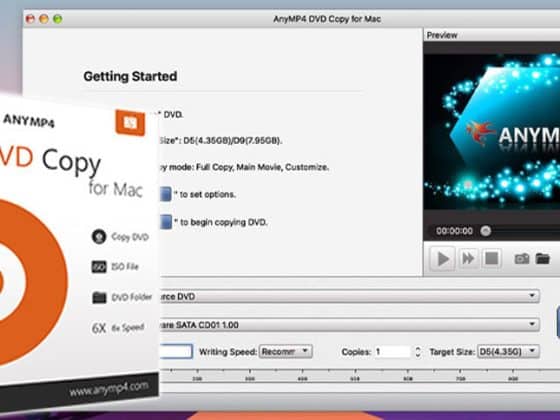The height and width of the screenshot is (420, 560).
Task: Click the green zoom window button
Action: tap(58, 19)
